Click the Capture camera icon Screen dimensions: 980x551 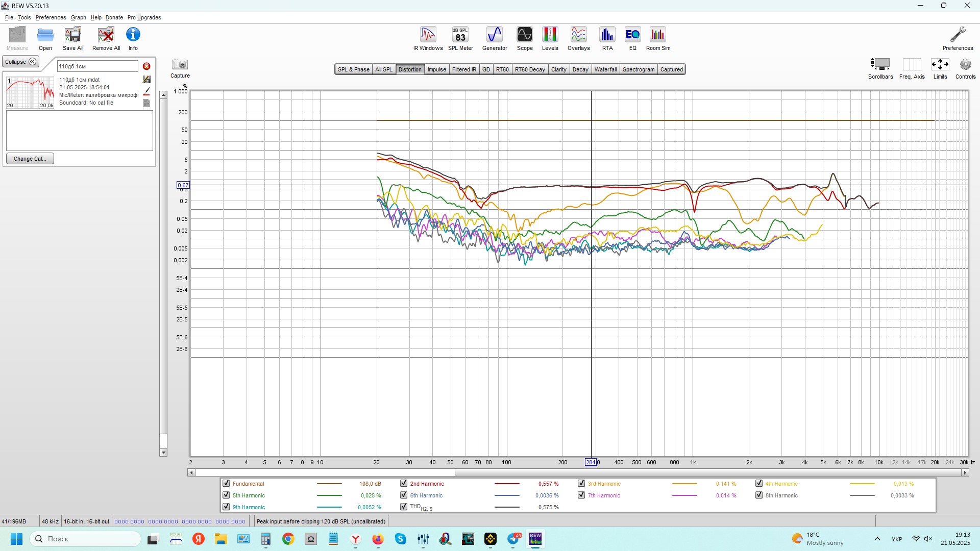tap(180, 65)
